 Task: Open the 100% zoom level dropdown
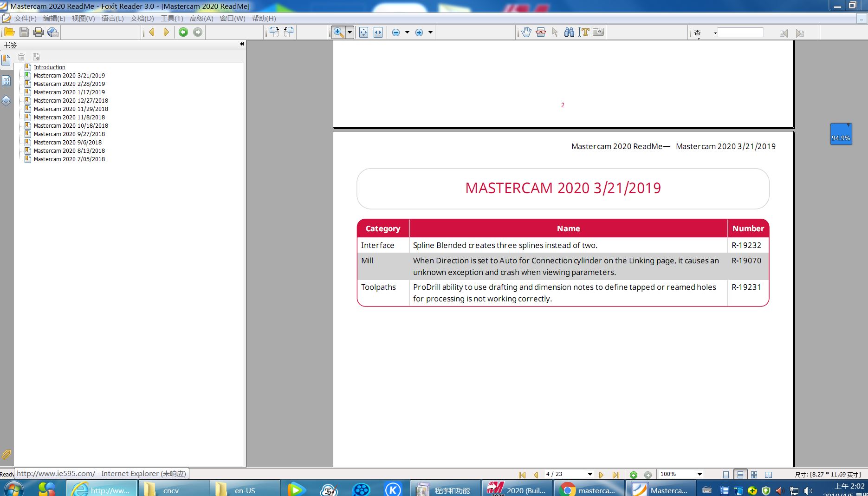700,475
